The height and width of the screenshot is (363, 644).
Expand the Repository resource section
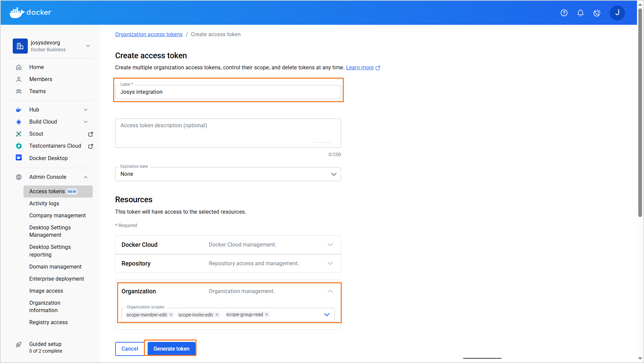pos(330,264)
